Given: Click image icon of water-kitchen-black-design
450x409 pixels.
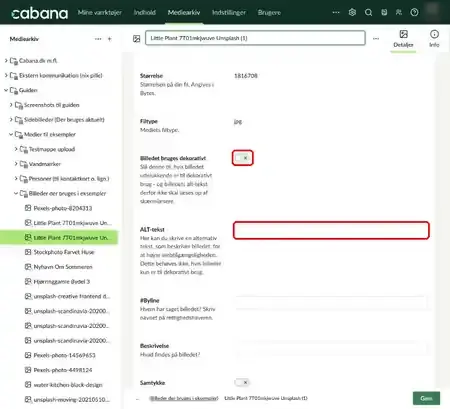Looking at the screenshot, I should 28,384.
